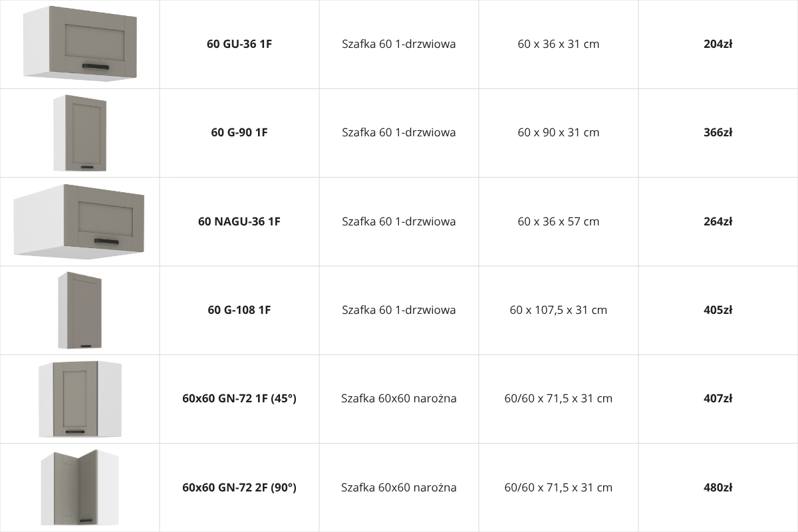
Task: Click the product name 60 GU-36 1F
Action: tap(239, 45)
